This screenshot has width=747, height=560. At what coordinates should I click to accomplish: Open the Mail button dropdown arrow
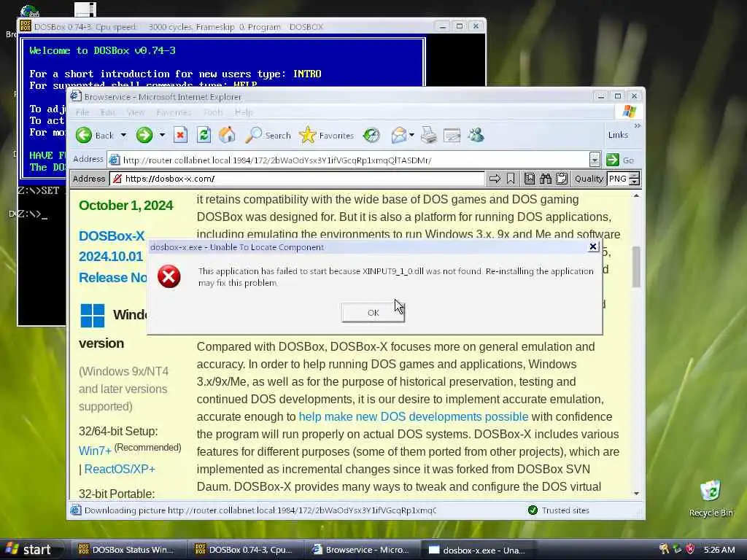tap(411, 135)
